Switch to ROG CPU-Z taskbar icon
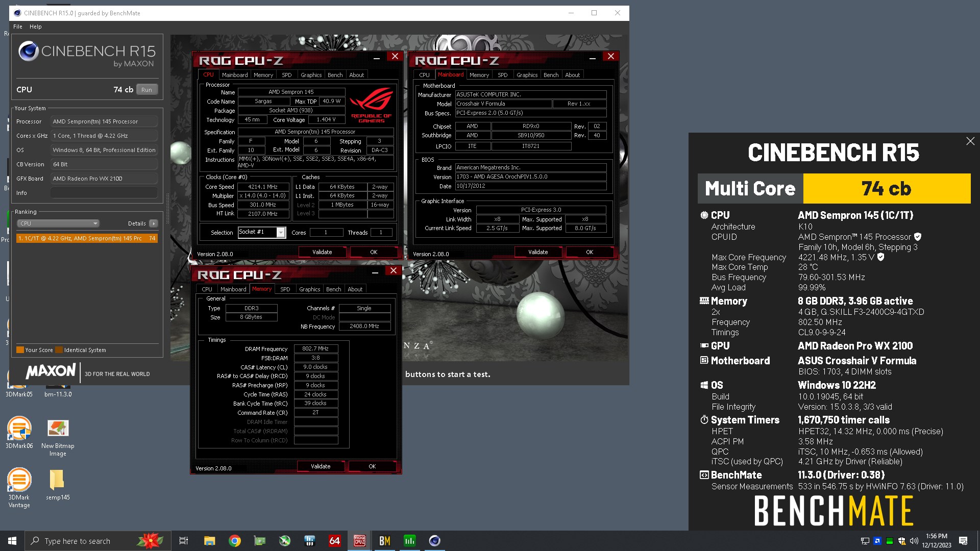The width and height of the screenshot is (980, 551). (x=359, y=541)
